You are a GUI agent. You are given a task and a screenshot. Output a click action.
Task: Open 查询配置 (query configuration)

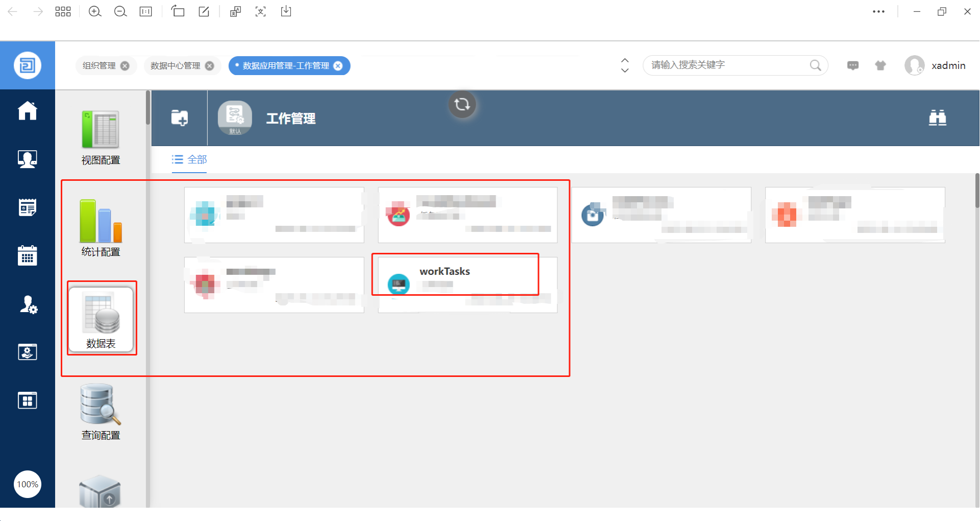101,412
